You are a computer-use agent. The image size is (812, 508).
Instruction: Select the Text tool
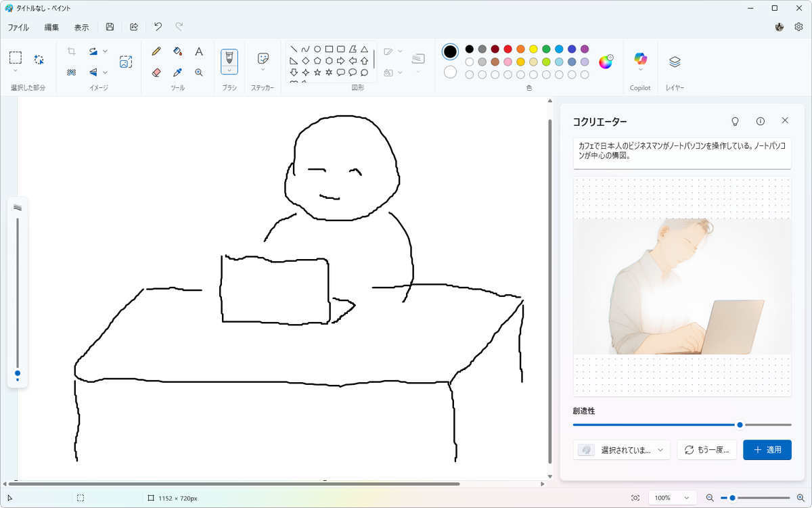tap(199, 51)
